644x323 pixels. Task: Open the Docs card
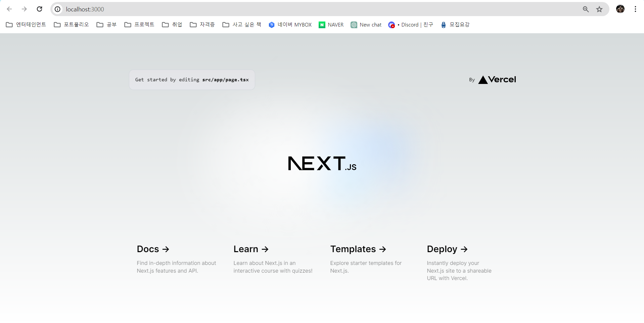point(177,259)
